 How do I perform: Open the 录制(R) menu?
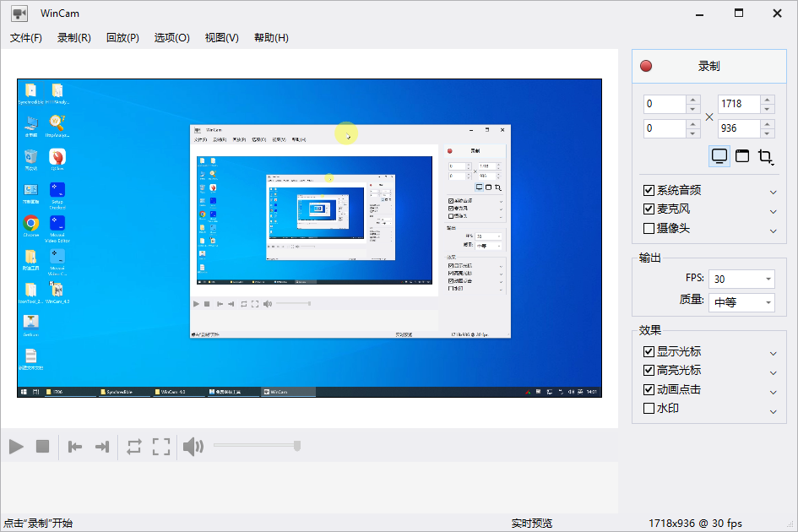click(x=73, y=38)
